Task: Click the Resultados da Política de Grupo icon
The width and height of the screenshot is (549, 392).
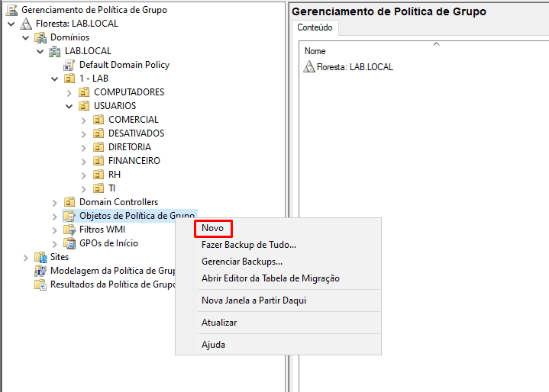Action: (x=40, y=284)
